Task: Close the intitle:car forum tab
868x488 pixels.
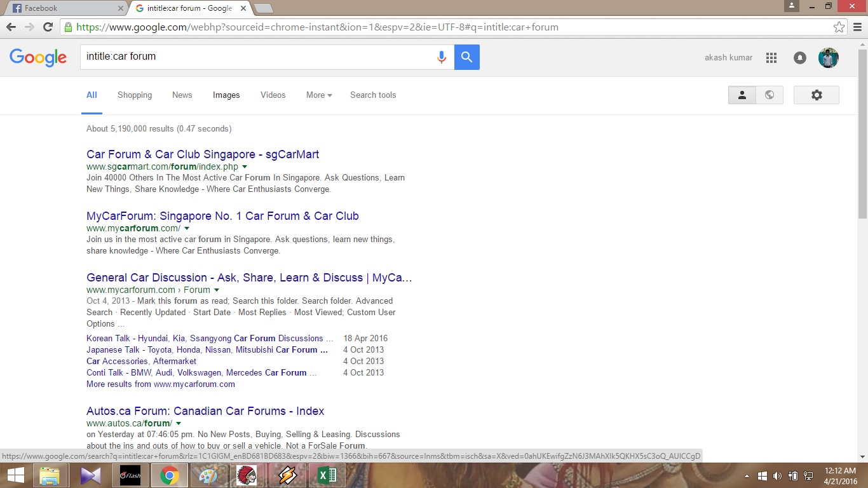Action: pyautogui.click(x=243, y=8)
